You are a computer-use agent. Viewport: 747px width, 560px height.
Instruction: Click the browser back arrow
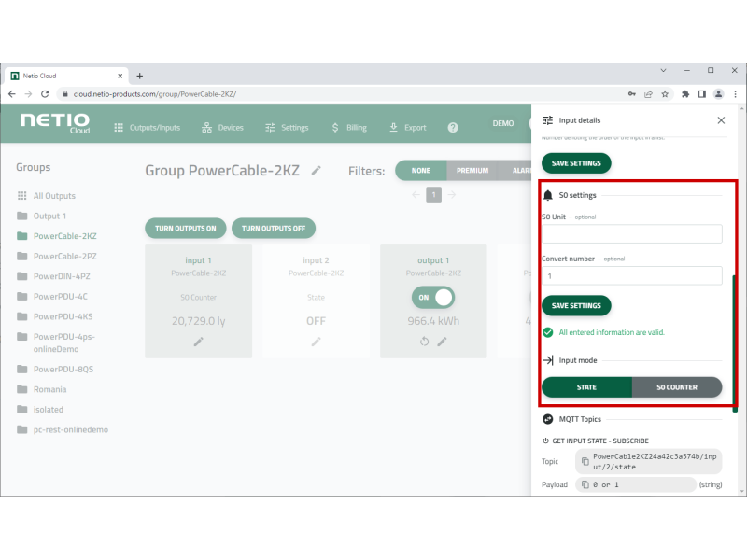point(12,94)
